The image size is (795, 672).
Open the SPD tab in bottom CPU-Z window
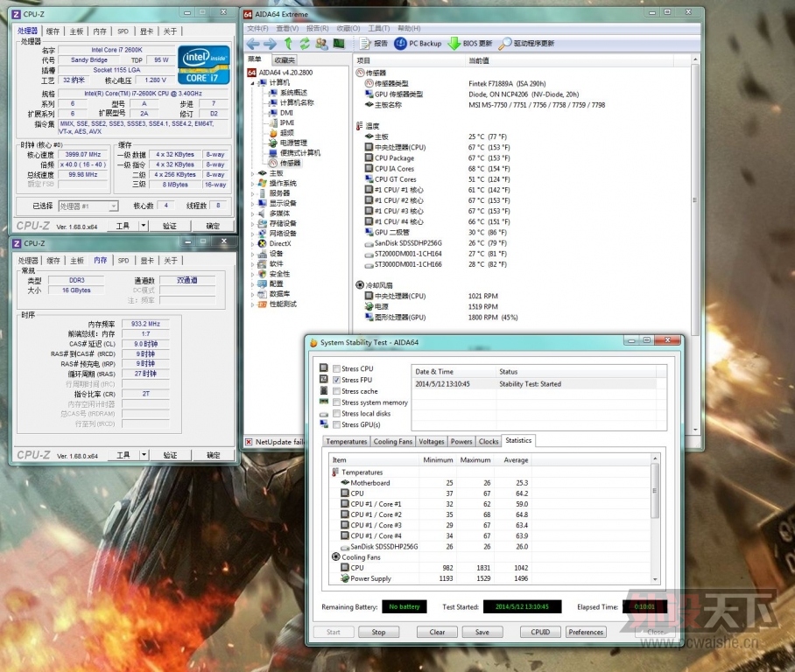123,261
